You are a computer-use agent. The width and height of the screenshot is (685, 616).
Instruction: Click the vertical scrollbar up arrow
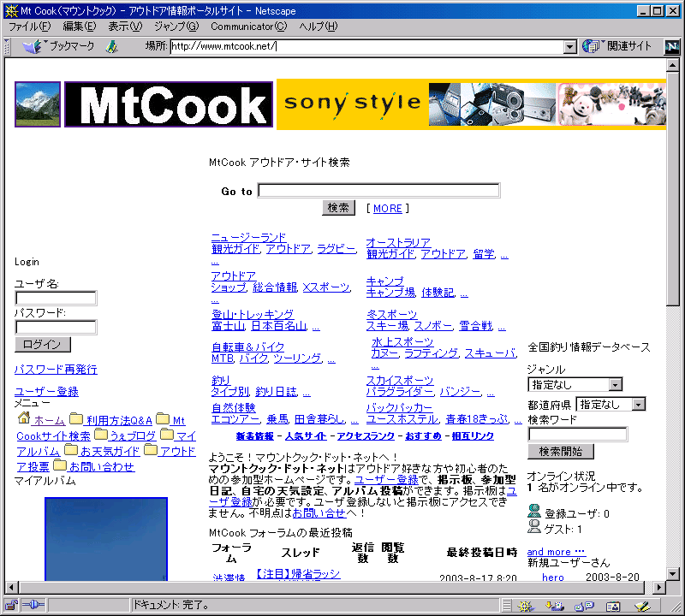click(672, 66)
